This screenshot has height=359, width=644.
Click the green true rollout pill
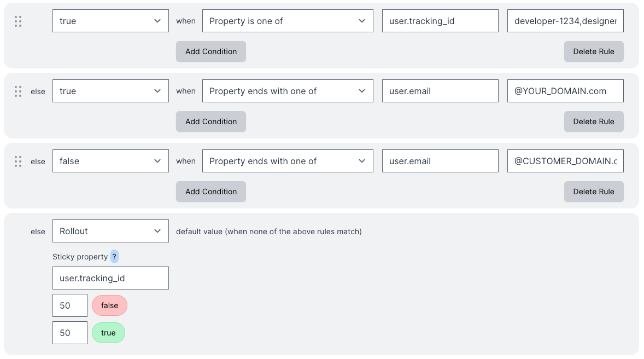tap(108, 333)
